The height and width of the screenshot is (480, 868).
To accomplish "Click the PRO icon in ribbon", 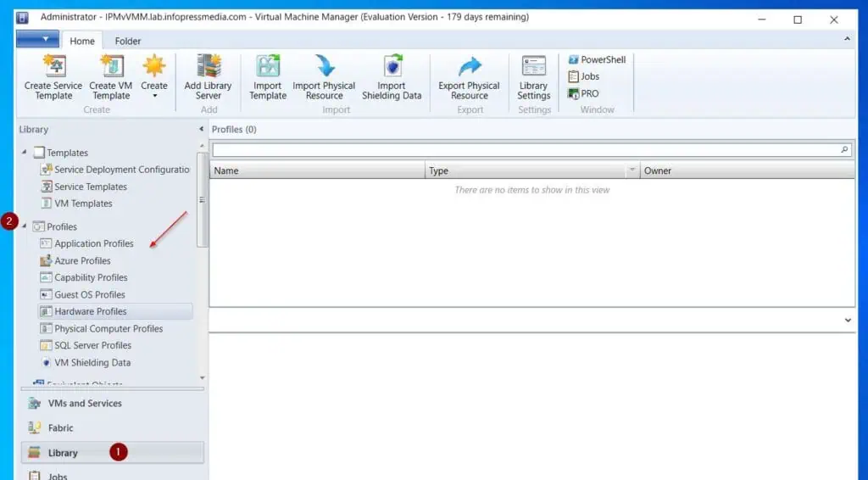I will click(574, 93).
